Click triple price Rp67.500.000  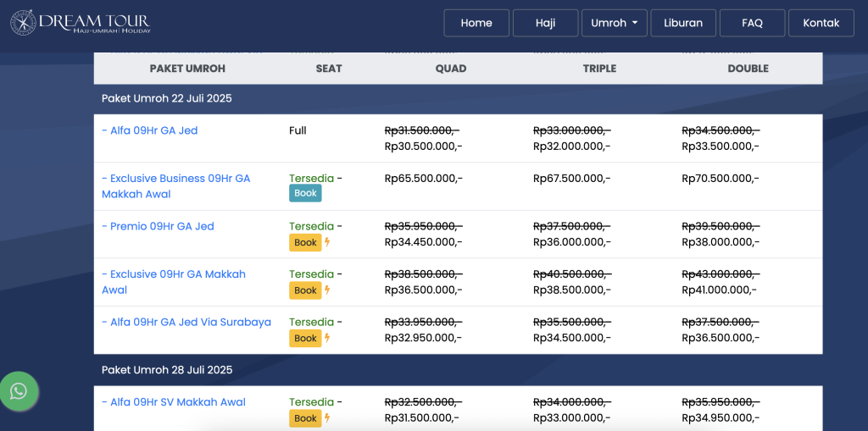coord(572,178)
